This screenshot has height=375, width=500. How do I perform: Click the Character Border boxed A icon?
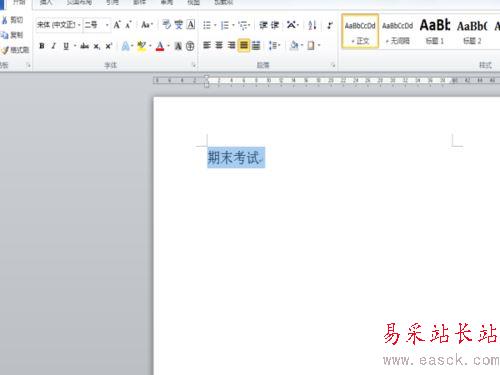click(x=191, y=25)
